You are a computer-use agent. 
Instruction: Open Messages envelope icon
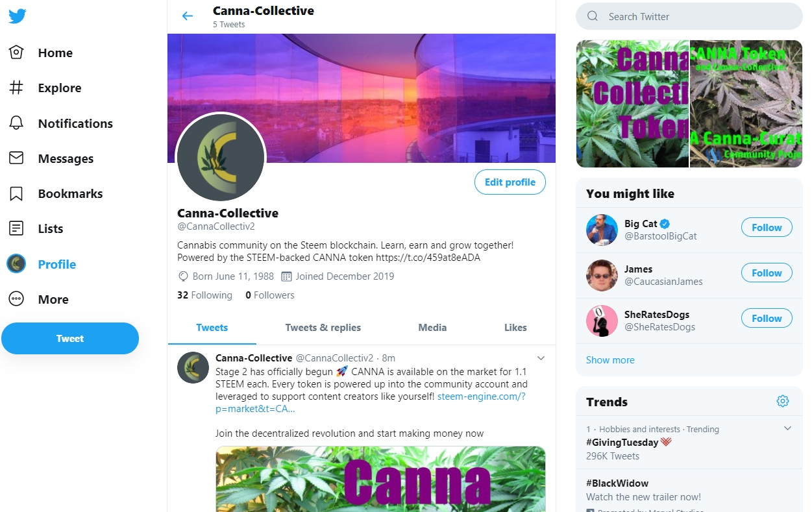coord(16,158)
